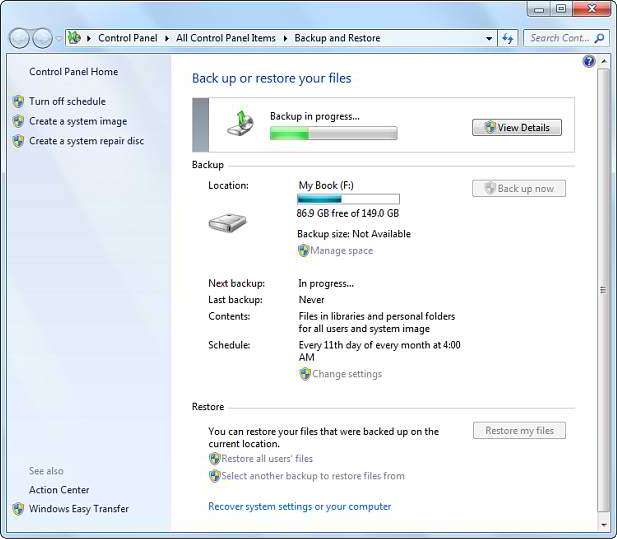The width and height of the screenshot is (617, 539).
Task: Click the shield icon beside Create a system repair disc
Action: [x=18, y=141]
